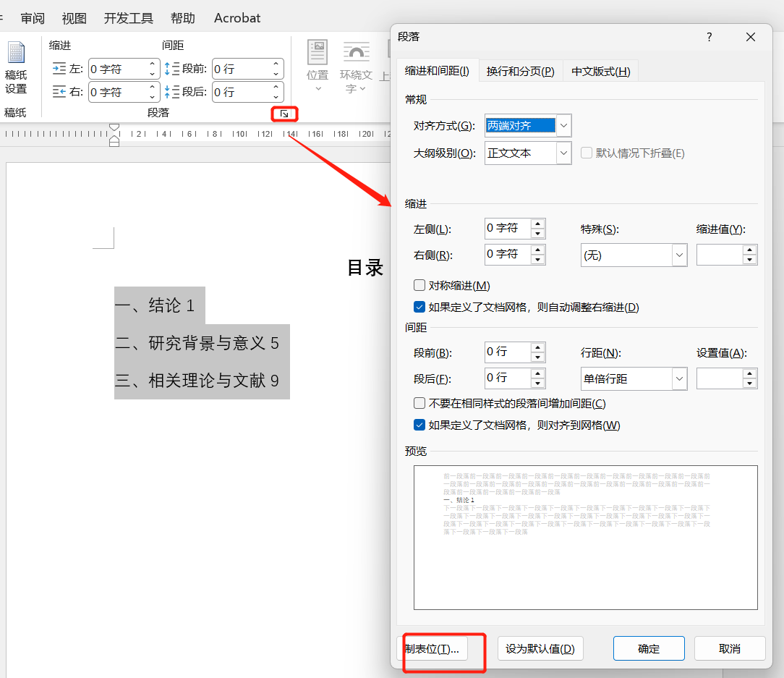Screen dimensions: 784x678
Task: Uncheck 如果定义了文档网格，则对齐到网格 checkbox
Action: coord(419,425)
